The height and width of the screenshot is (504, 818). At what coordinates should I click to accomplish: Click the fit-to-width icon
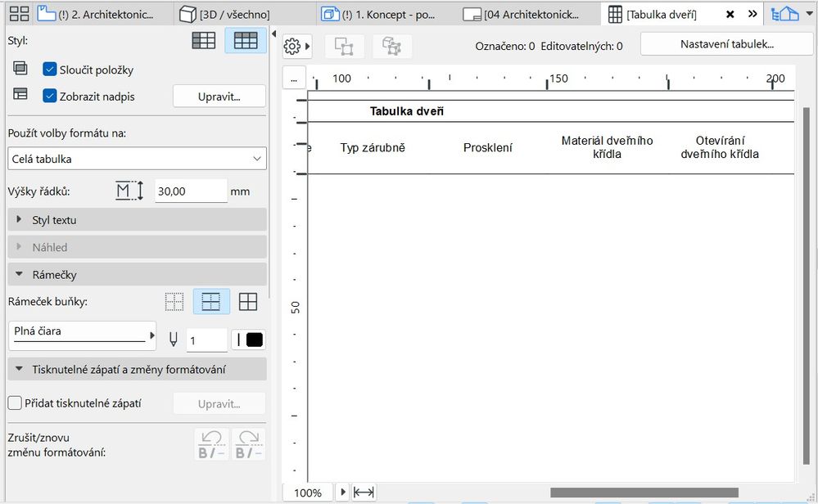coord(364,492)
